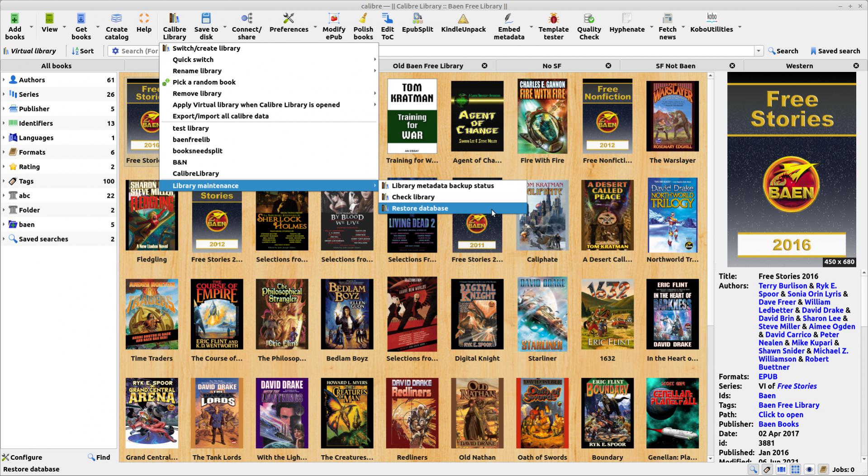Open the Create catalog tool

tap(116, 19)
